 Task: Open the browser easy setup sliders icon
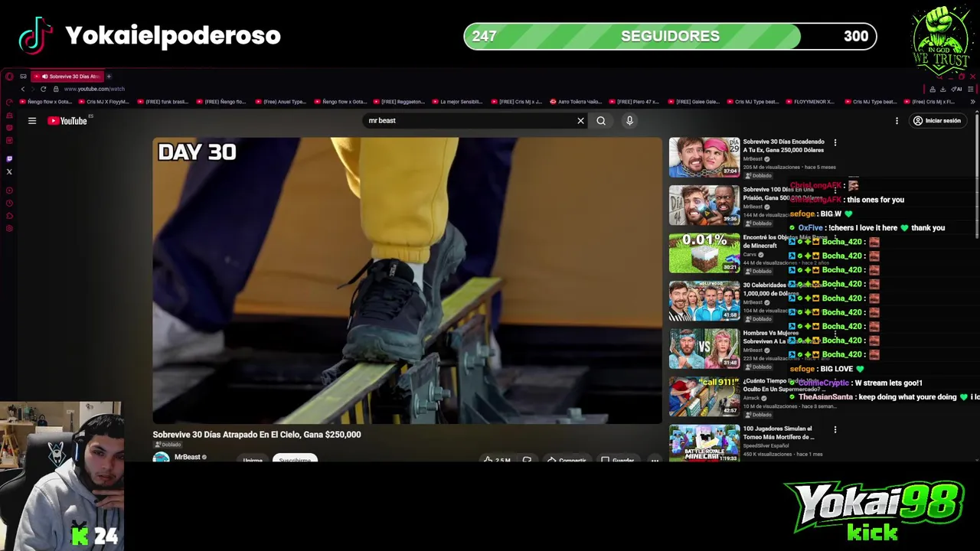(x=972, y=89)
